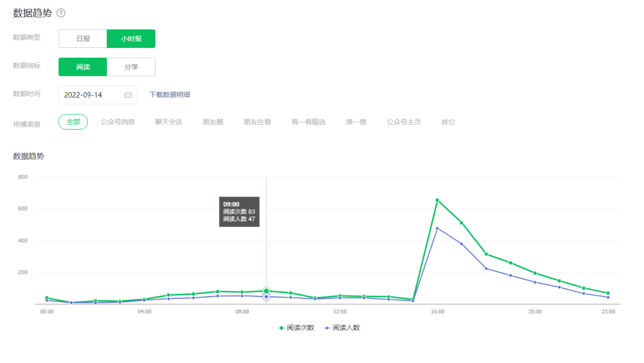Filter by 公众号主页 channel

[404, 122]
